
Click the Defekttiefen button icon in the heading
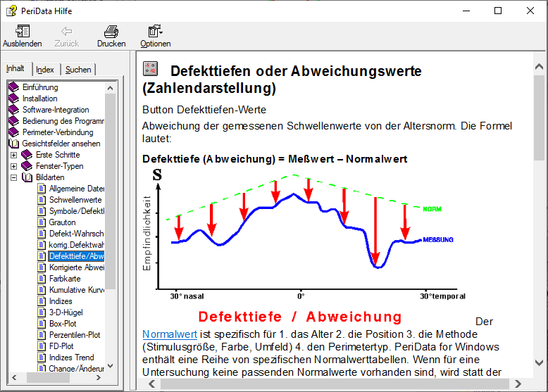(x=151, y=69)
